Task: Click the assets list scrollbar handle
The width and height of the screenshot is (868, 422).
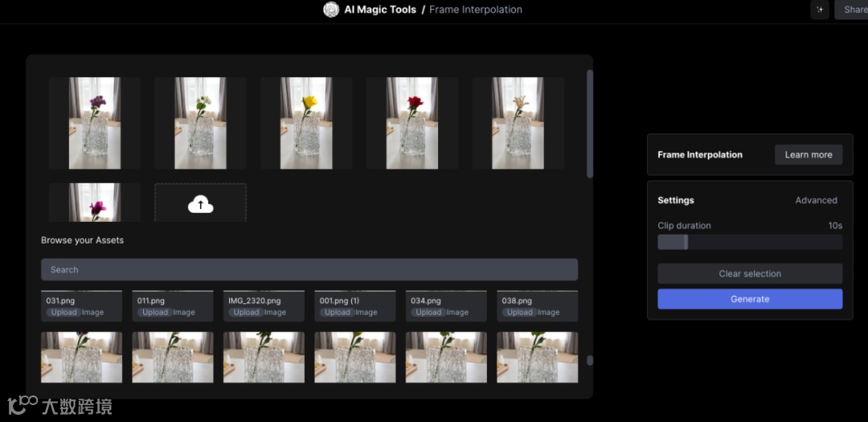Action: pos(590,361)
